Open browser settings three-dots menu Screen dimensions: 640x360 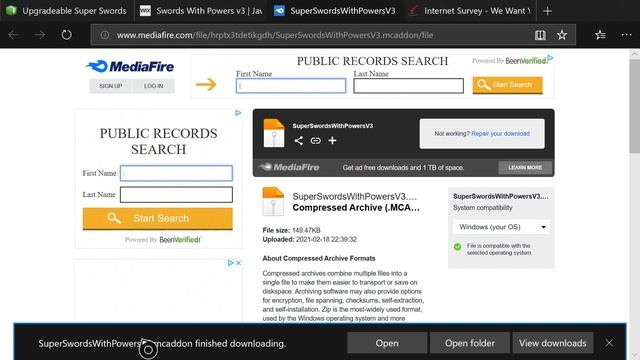(x=626, y=35)
